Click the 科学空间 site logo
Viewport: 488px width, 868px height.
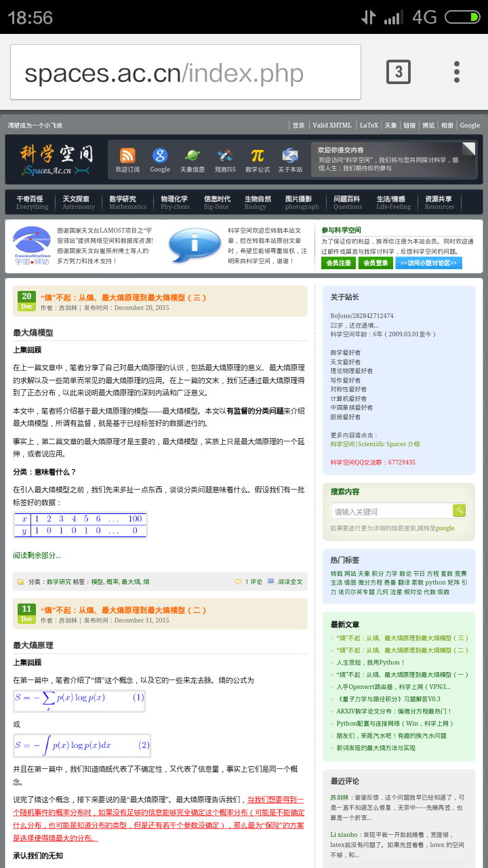[x=56, y=159]
